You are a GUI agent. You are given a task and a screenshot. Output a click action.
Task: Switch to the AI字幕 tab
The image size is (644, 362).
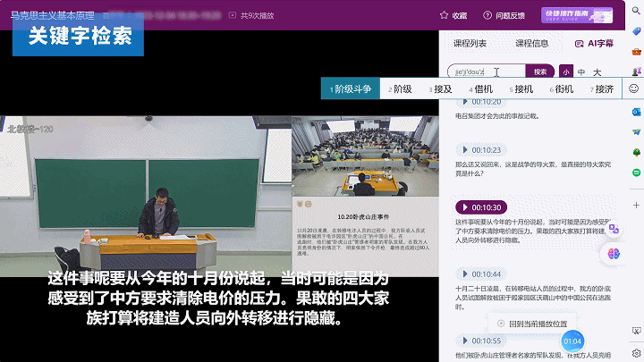pos(594,43)
